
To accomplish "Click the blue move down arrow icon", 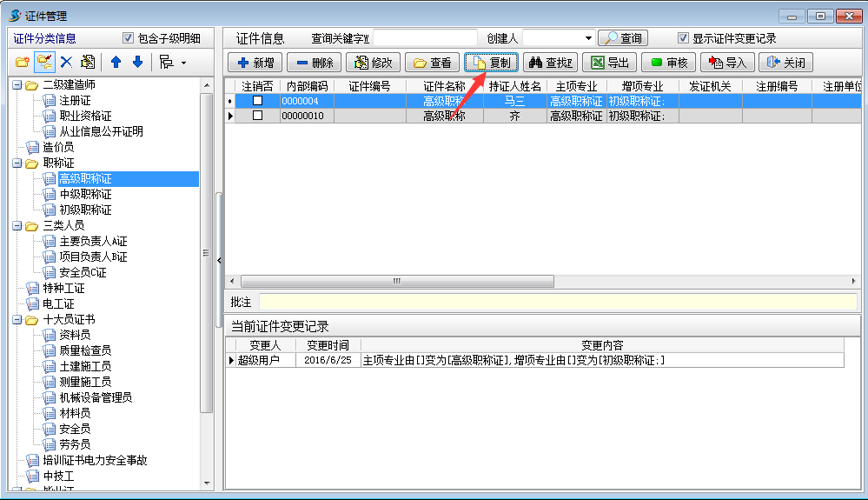I will click(x=136, y=63).
